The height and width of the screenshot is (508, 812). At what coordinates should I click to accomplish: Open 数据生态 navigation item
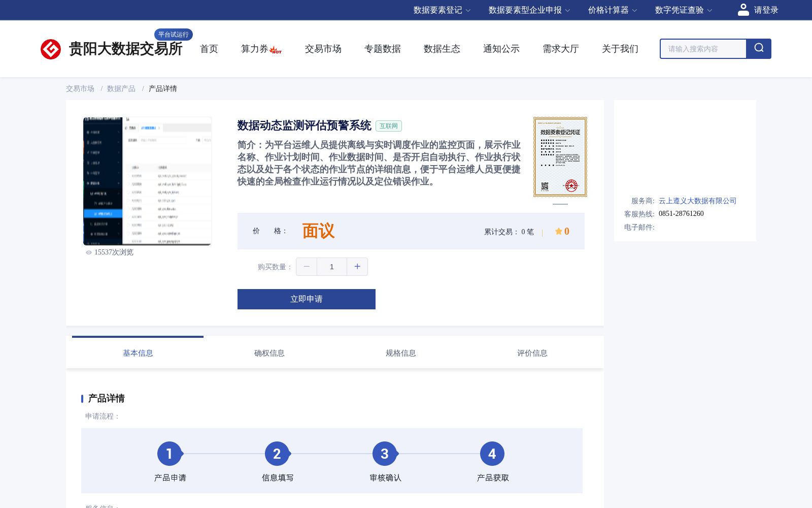(442, 49)
